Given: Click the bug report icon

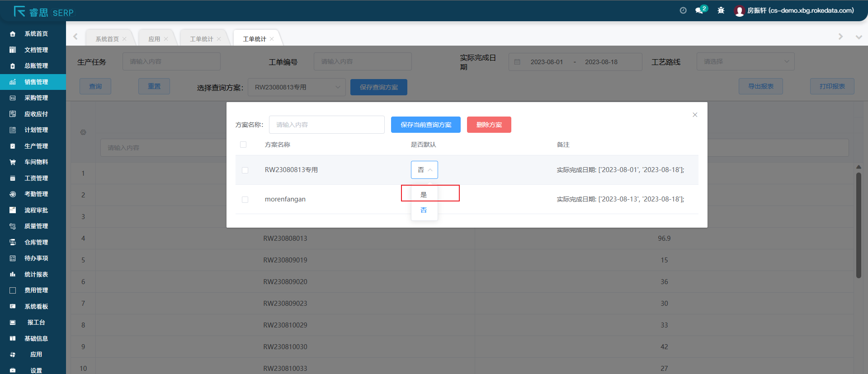Looking at the screenshot, I should pyautogui.click(x=721, y=10).
